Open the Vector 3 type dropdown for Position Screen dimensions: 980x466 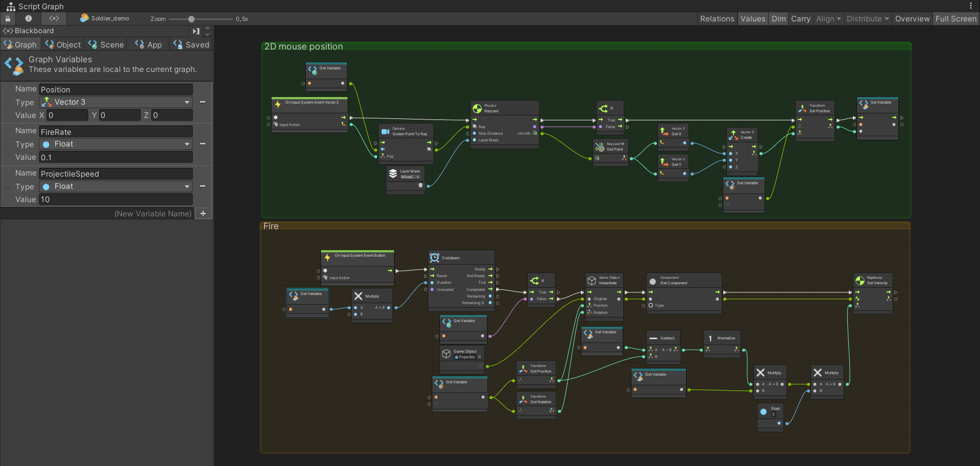coord(115,102)
